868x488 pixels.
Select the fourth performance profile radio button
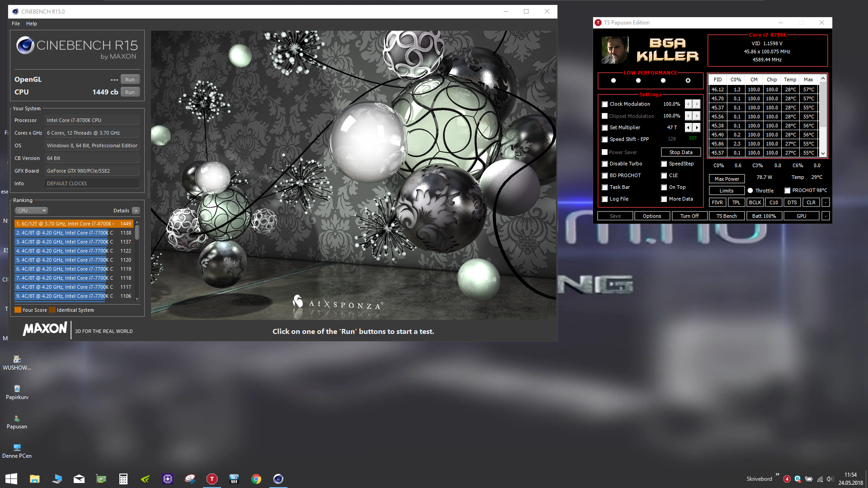coord(688,80)
